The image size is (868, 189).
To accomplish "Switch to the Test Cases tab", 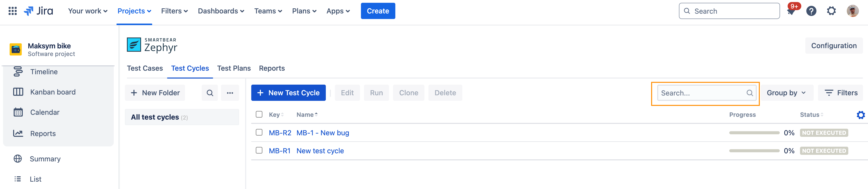I will 145,68.
